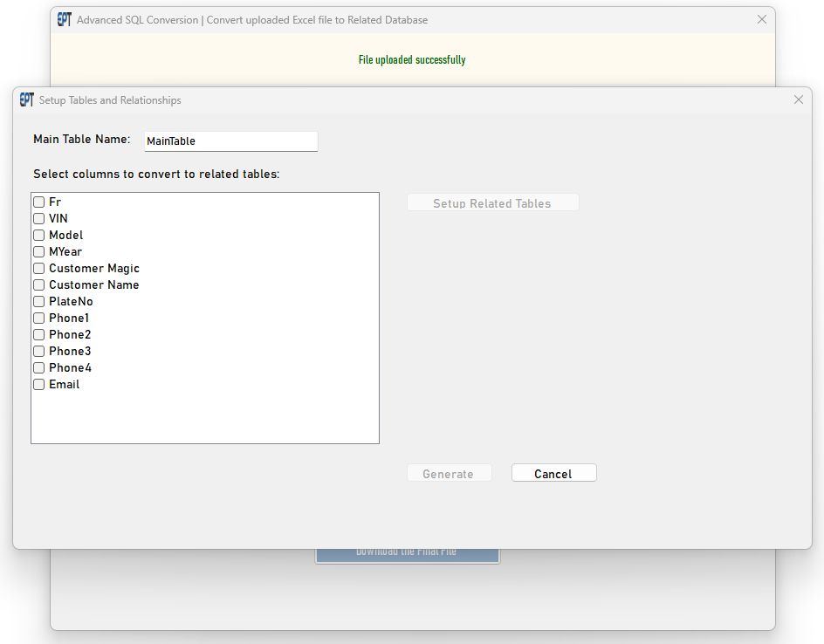Click the Main Table Name input field
This screenshot has width=824, height=644.
230,141
